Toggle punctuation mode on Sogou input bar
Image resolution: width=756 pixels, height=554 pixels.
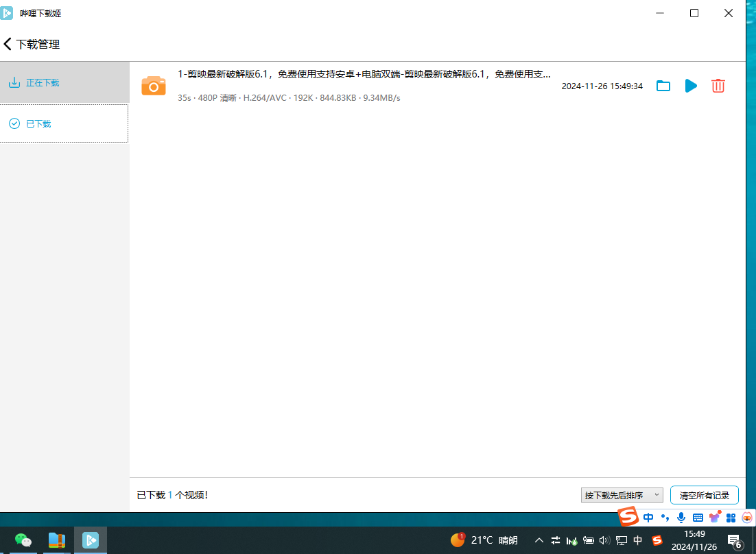coord(665,518)
